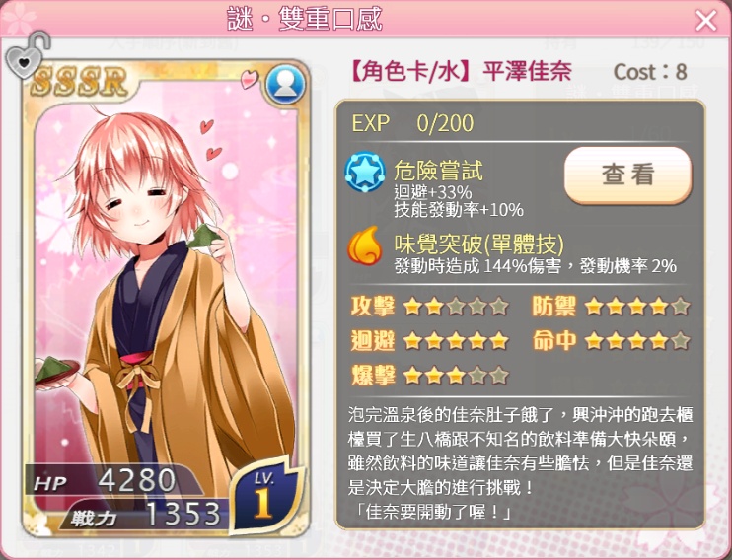The width and height of the screenshot is (732, 560).
Task: Click the 爆擊 star rating
Action: pyautogui.click(x=456, y=376)
